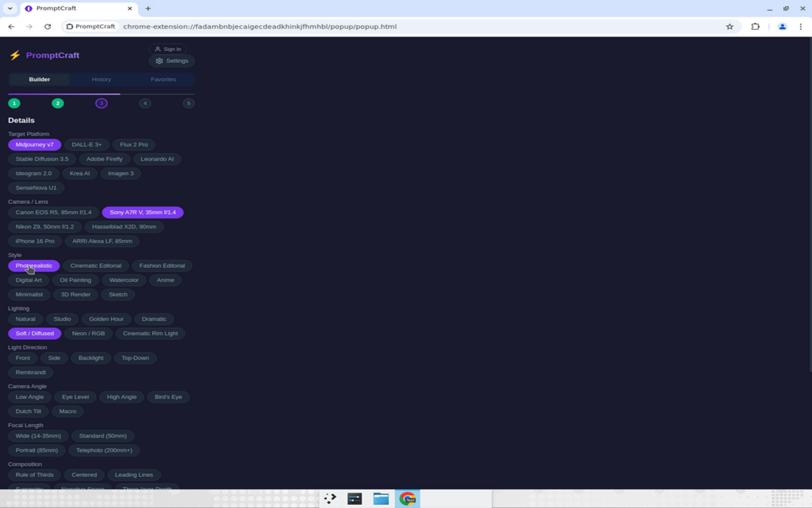Expand the tab search dropdown arrow
812x508 pixels.
click(x=10, y=8)
